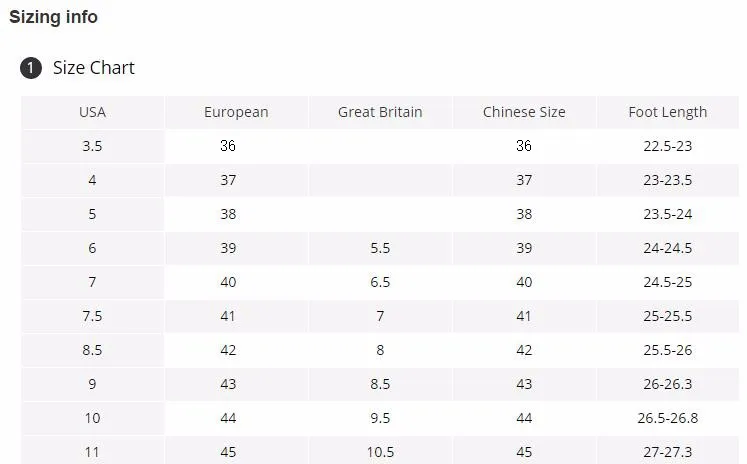
Task: Click the Great Britain column header
Action: click(380, 112)
